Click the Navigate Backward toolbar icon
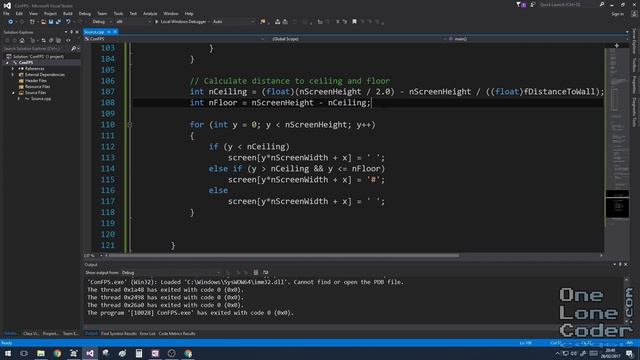Screen dimensions: 640x360 coord(11,22)
